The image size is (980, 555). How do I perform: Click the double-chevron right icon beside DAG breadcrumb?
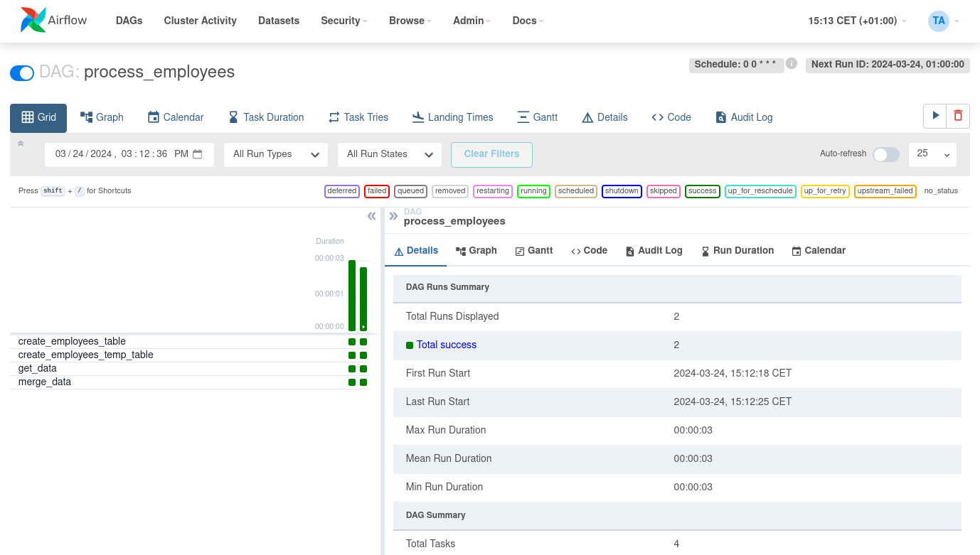[x=393, y=216]
